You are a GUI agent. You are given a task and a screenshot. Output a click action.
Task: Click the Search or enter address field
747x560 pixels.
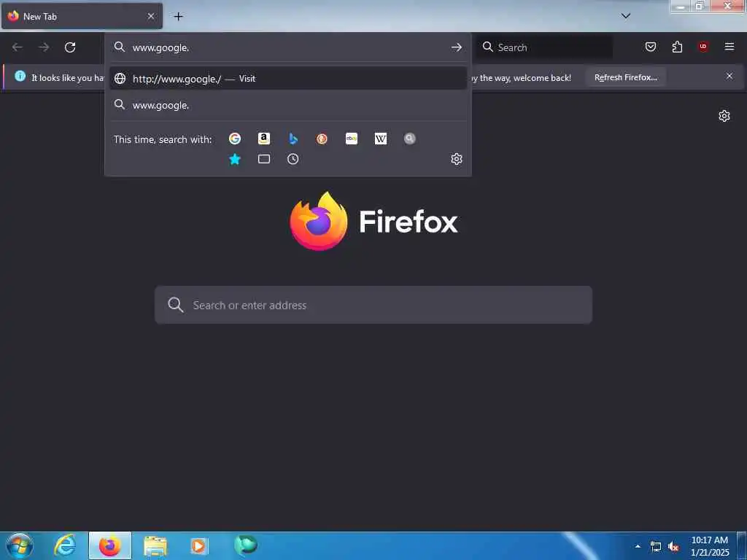(x=373, y=306)
